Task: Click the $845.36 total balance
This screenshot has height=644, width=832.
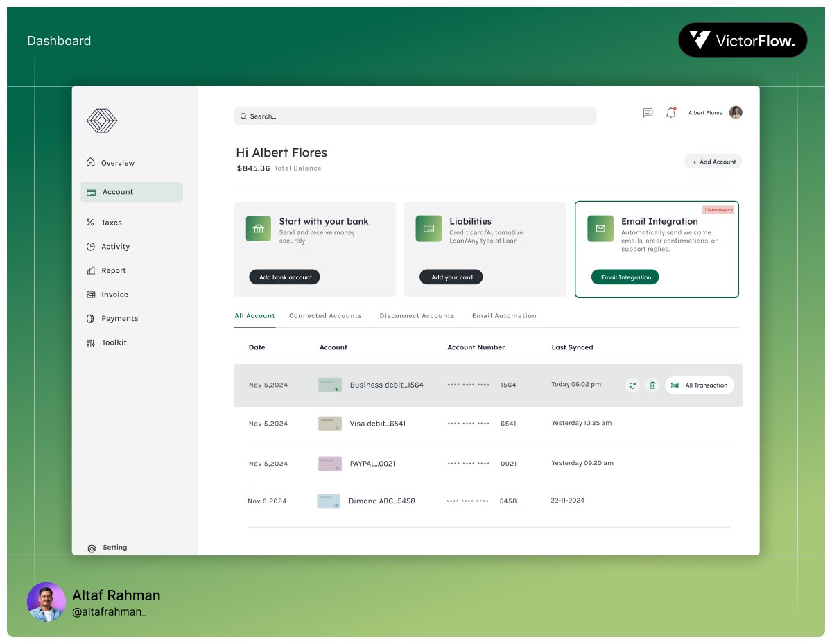Action: tap(253, 168)
